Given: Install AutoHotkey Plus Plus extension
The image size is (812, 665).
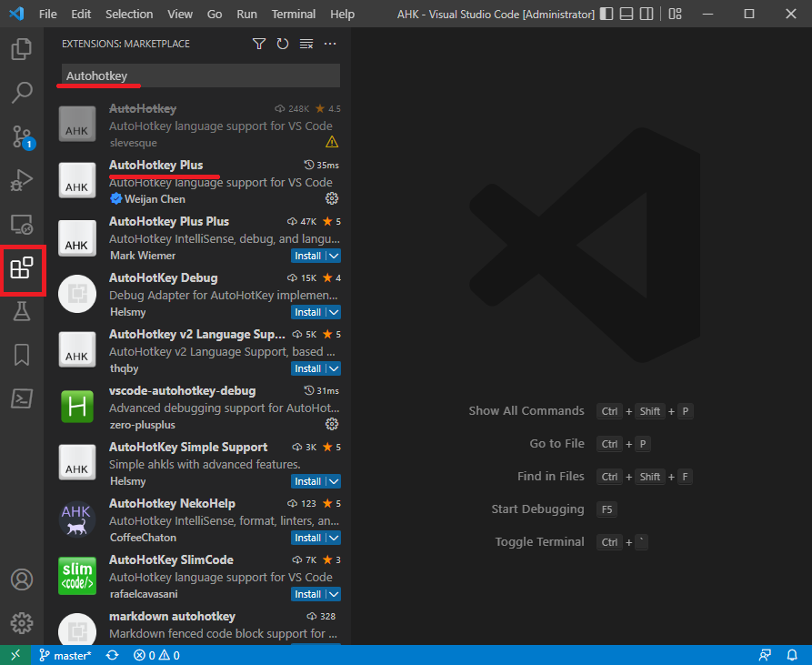Looking at the screenshot, I should click(308, 256).
